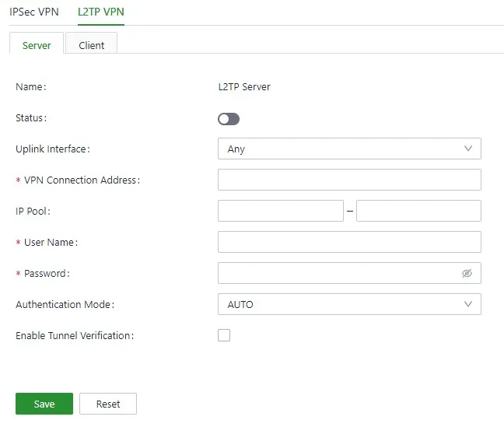Open the Uplink Interface dropdown
The image size is (504, 427).
[349, 149]
